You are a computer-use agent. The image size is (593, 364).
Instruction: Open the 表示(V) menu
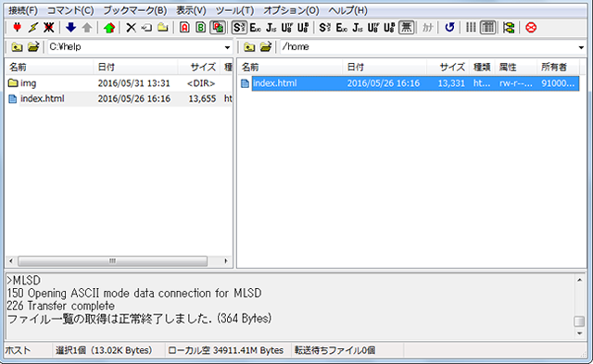[x=191, y=10]
